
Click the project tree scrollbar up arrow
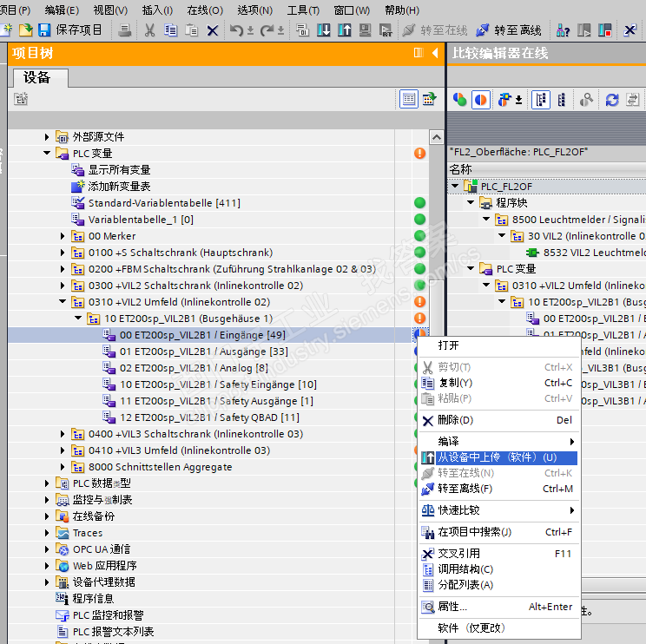point(437,138)
